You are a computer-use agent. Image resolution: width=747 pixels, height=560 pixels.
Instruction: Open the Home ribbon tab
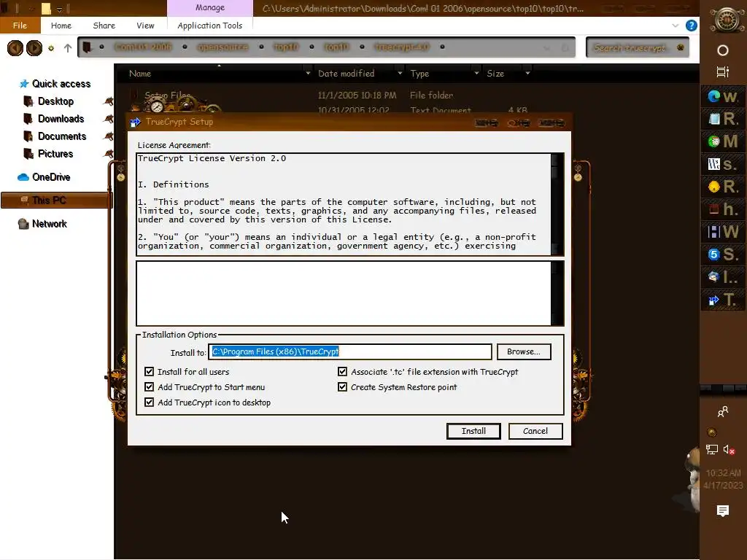tap(61, 26)
